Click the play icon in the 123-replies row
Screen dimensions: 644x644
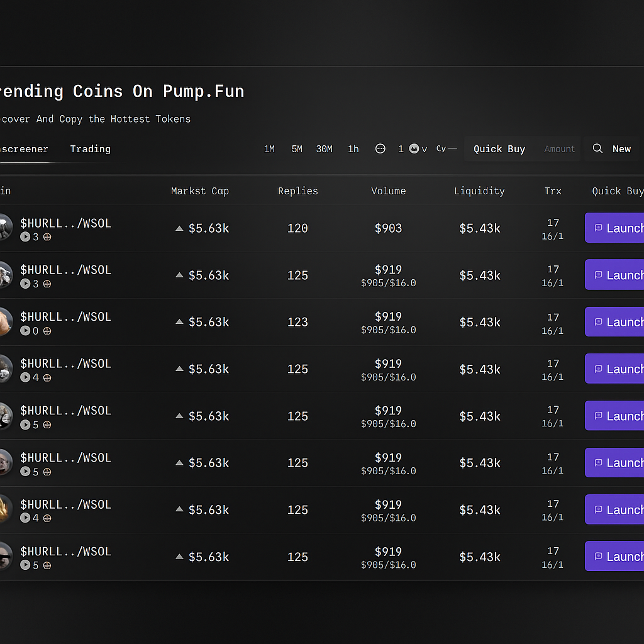point(25,331)
